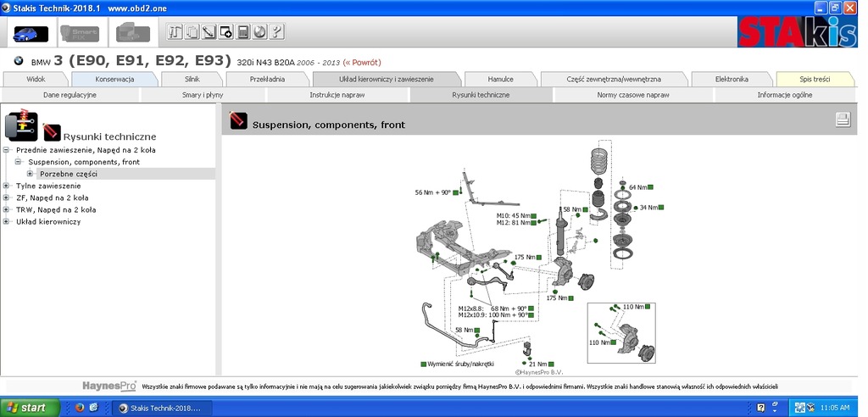868x417 pixels.
Task: Select Układ kierowniczy in the tree
Action: coord(48,221)
